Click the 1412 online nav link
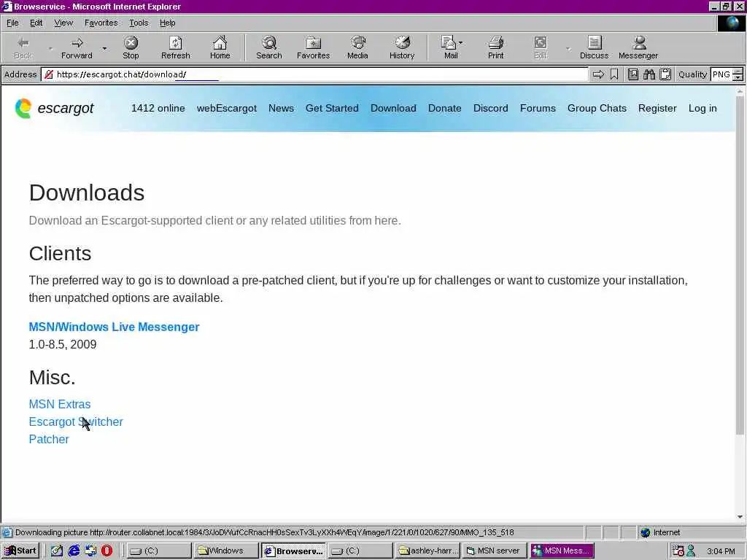 click(158, 108)
